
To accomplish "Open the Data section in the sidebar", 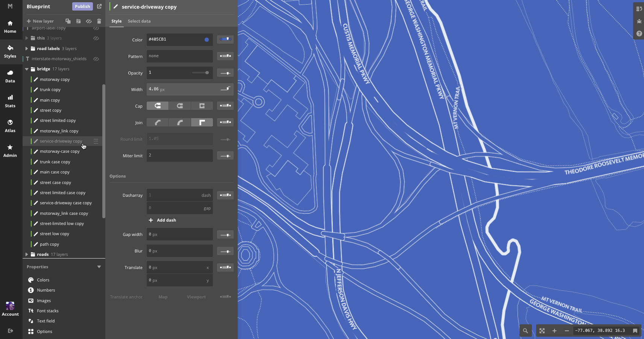I will [x=11, y=76].
